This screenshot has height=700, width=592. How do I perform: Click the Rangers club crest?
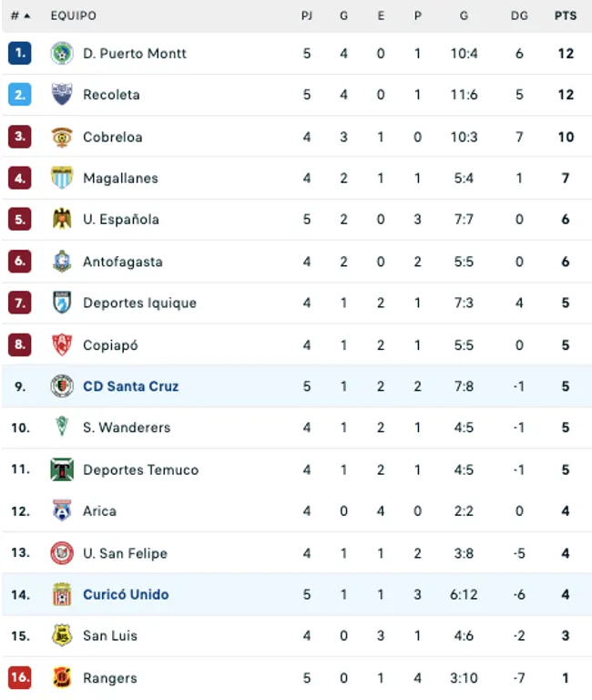click(62, 677)
